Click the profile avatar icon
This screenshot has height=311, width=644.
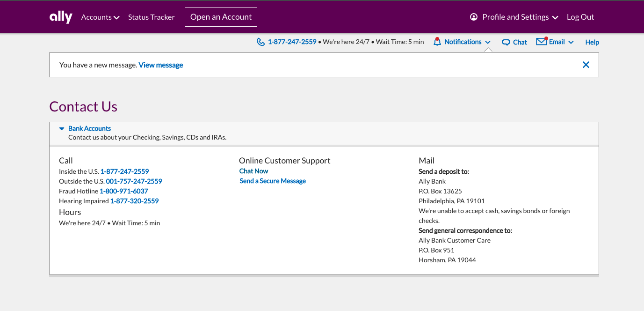[x=474, y=17]
